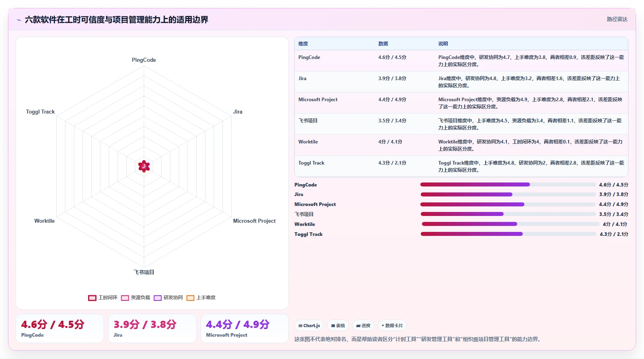Select the Microsoft Project cell in the table

click(x=335, y=103)
